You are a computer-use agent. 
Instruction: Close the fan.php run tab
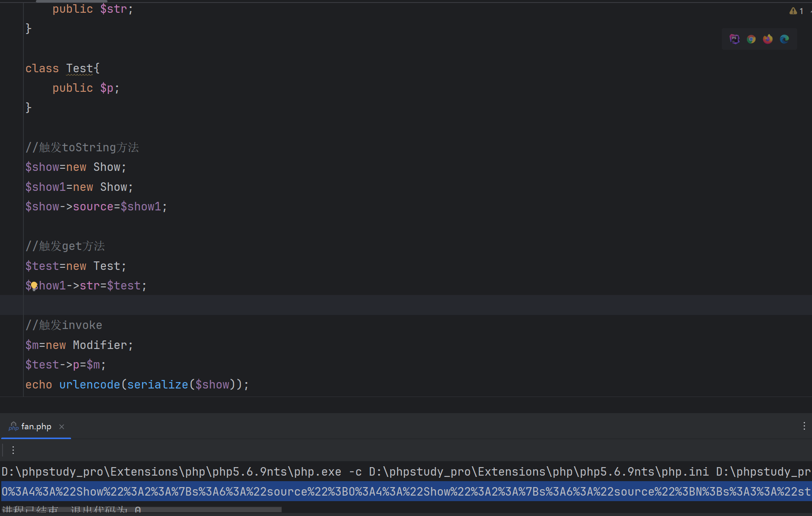[62, 426]
